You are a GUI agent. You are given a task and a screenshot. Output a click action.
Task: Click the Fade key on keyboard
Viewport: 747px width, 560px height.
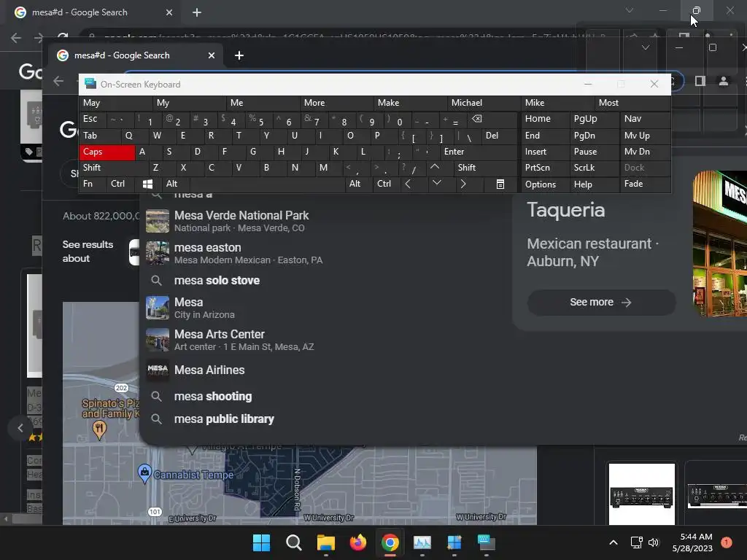pyautogui.click(x=645, y=184)
